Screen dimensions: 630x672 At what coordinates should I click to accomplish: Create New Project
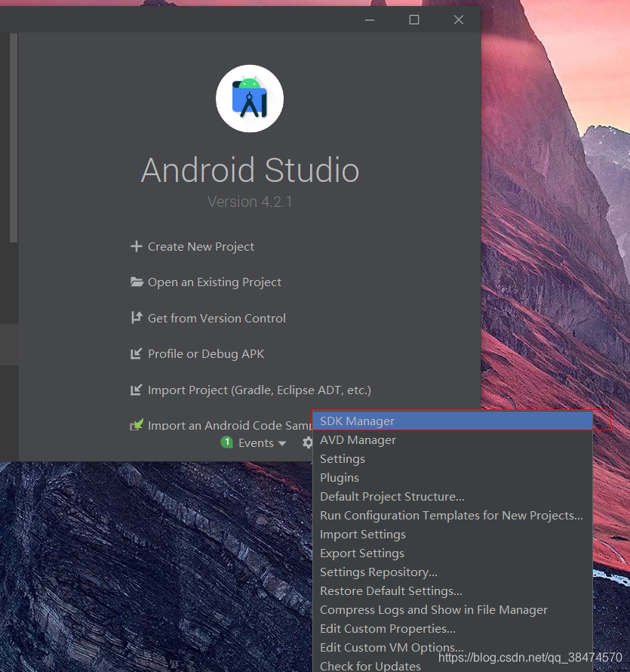[x=201, y=247]
